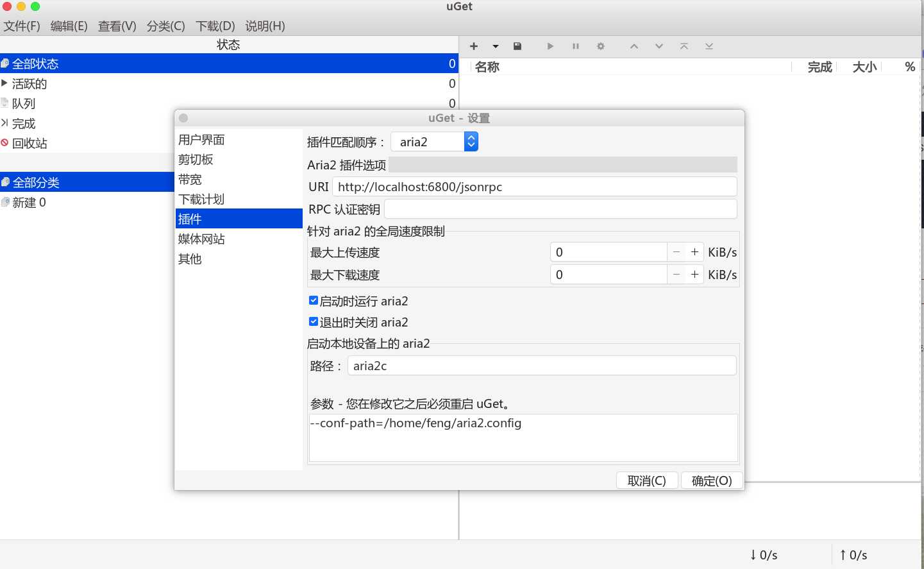Viewport: 924px width, 569px height.
Task: Open the 查看(V) menu
Action: click(x=117, y=26)
